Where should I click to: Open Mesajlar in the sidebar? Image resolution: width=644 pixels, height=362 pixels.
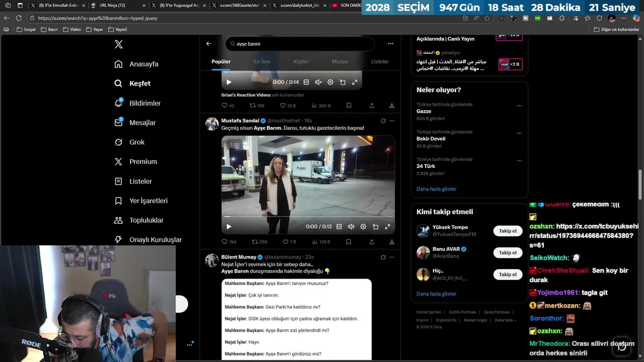135,123
